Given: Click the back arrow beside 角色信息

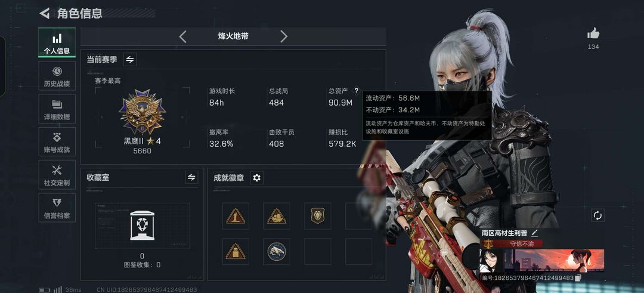Looking at the screenshot, I should (44, 13).
